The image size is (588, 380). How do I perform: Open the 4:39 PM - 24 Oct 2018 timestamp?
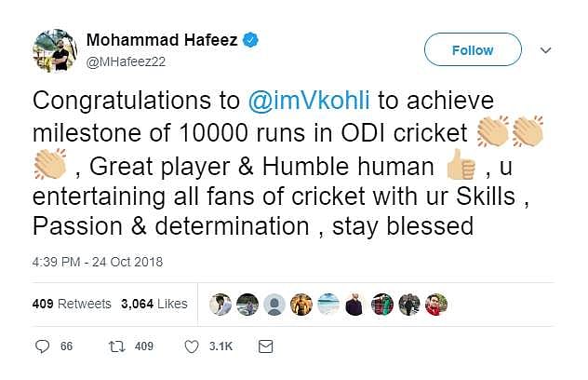(97, 262)
